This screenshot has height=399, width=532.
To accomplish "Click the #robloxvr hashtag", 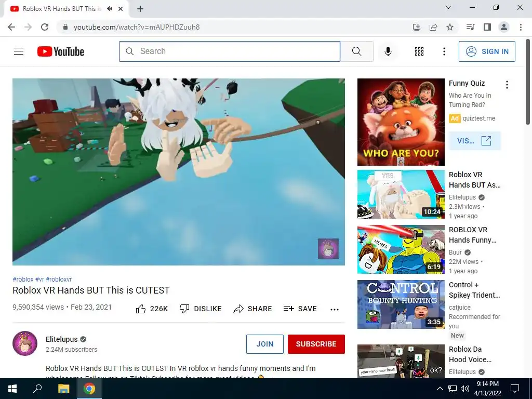I will pos(59,279).
